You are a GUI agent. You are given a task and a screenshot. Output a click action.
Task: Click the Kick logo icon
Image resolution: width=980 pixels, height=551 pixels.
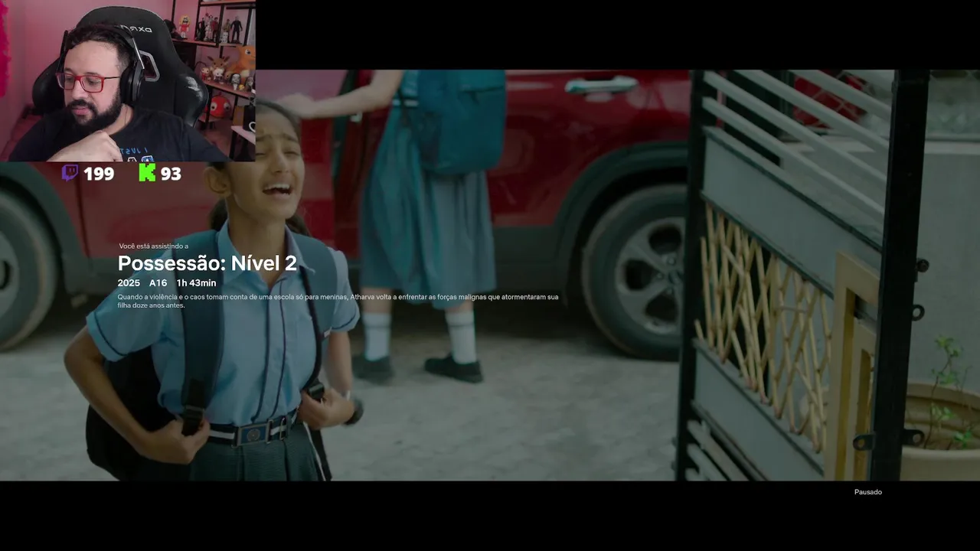coord(147,173)
